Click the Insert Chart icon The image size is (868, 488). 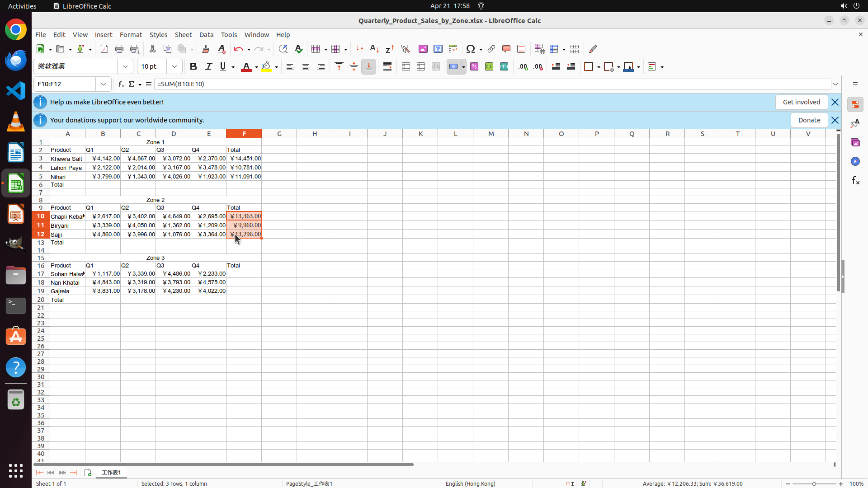438,49
